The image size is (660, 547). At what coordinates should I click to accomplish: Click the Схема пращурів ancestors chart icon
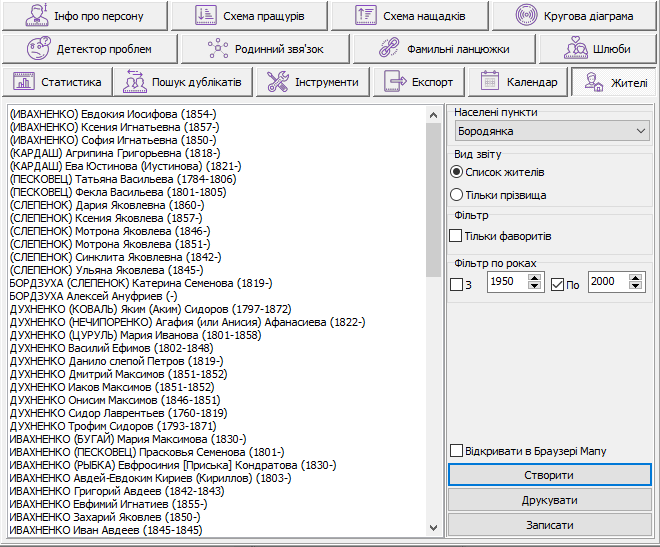click(x=204, y=16)
